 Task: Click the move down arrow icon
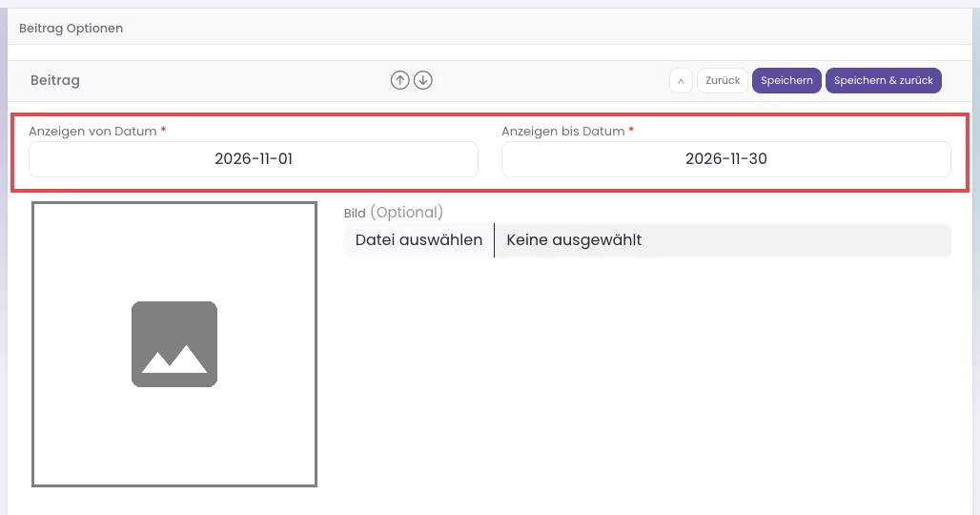pyautogui.click(x=423, y=80)
